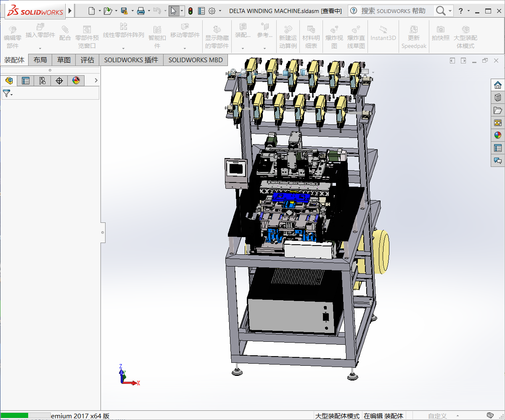Click the 大型装配体模式 status bar text
505x420 pixels.
pos(337,416)
